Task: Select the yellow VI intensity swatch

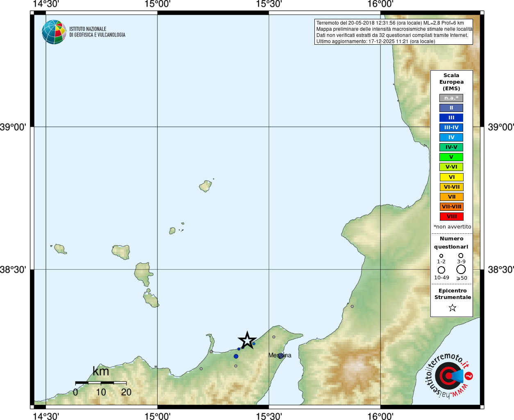Action: [x=451, y=177]
